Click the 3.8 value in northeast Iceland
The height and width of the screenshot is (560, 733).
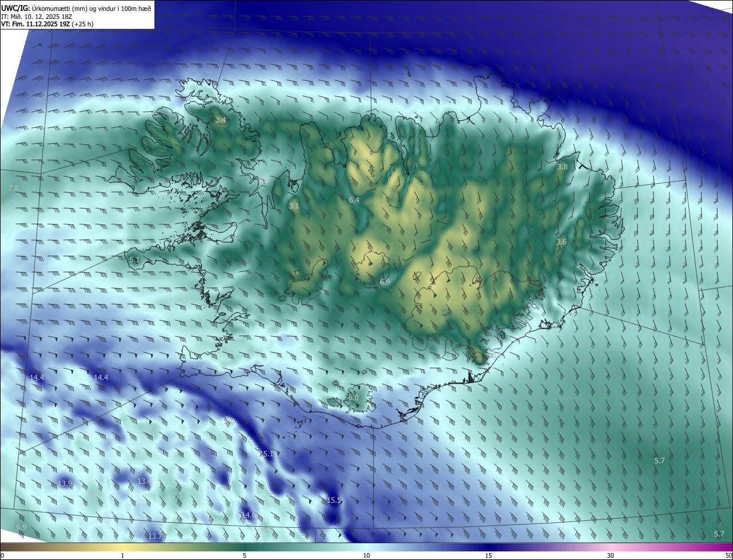tap(562, 167)
